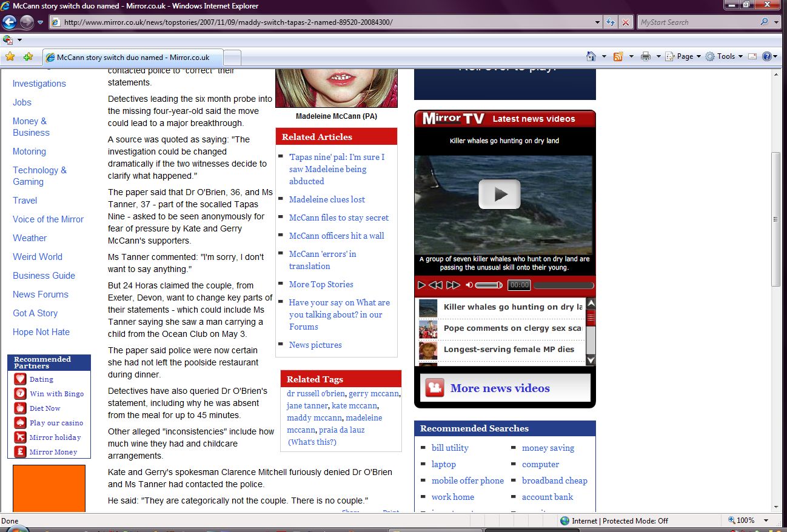
Task: Click the Refresh button beside address bar
Action: (611, 22)
